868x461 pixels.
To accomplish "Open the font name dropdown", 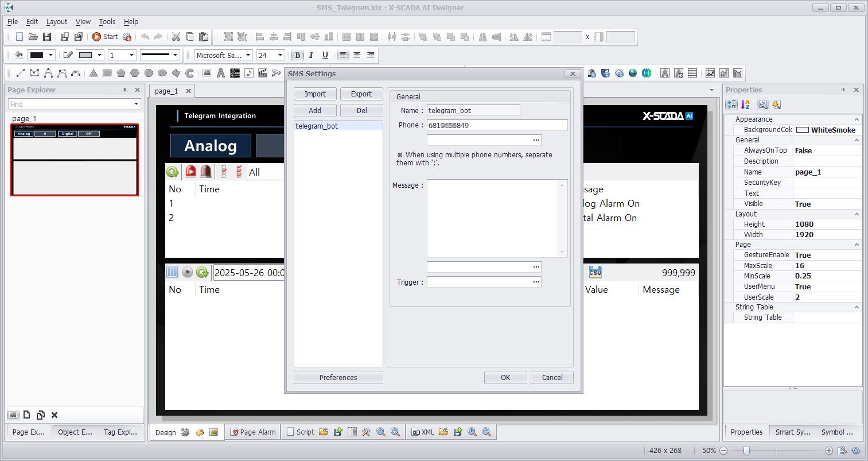I will pyautogui.click(x=248, y=55).
